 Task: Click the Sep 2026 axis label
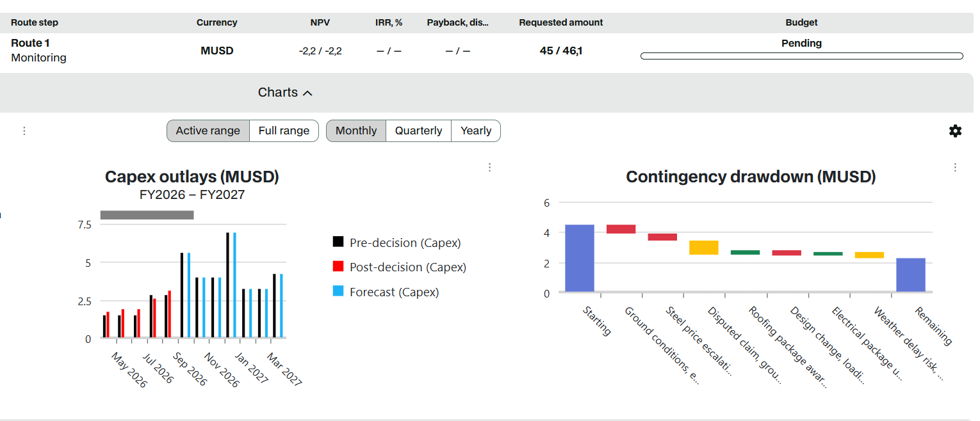click(x=192, y=369)
